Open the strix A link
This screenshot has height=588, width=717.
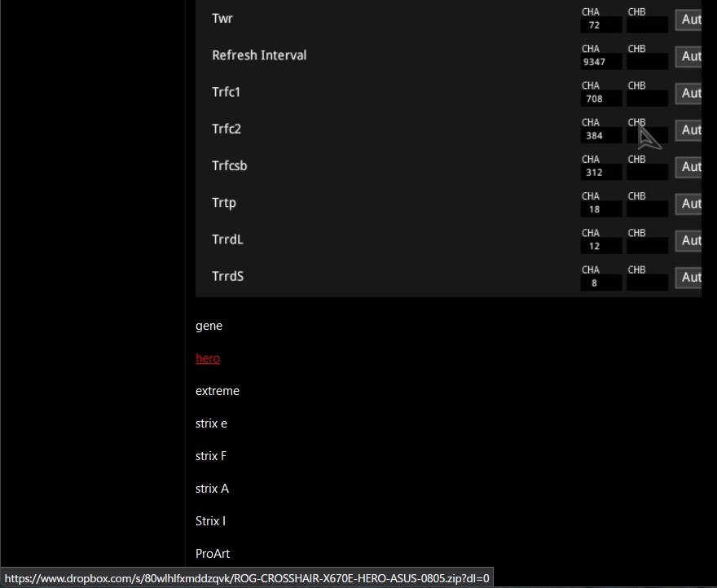click(x=212, y=489)
